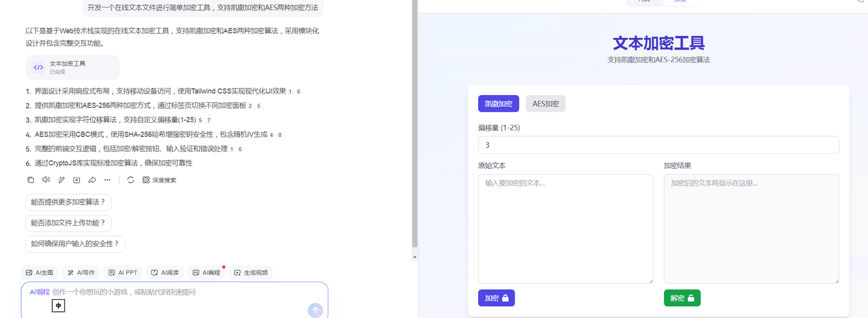Screen dimensions: 868x318
Task: Click the 深度搜索 deep search button
Action: pyautogui.click(x=159, y=180)
